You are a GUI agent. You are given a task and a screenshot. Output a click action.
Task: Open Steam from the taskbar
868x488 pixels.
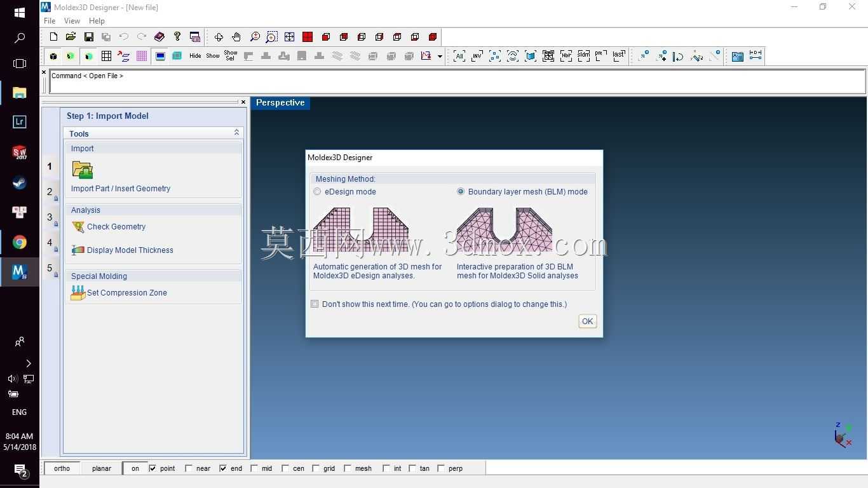coord(20,183)
